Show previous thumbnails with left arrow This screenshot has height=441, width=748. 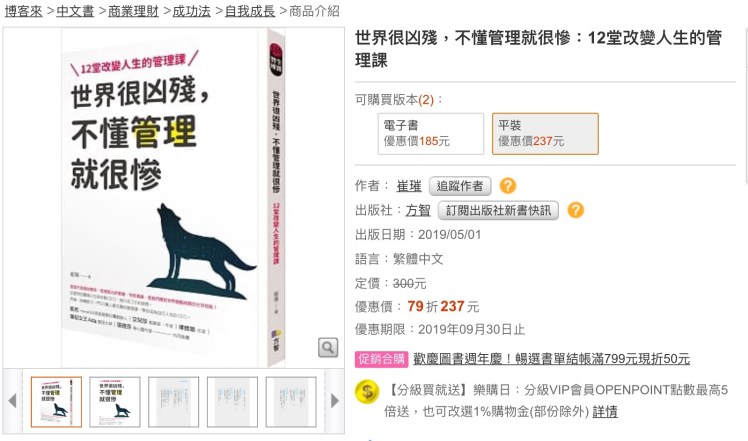point(12,401)
